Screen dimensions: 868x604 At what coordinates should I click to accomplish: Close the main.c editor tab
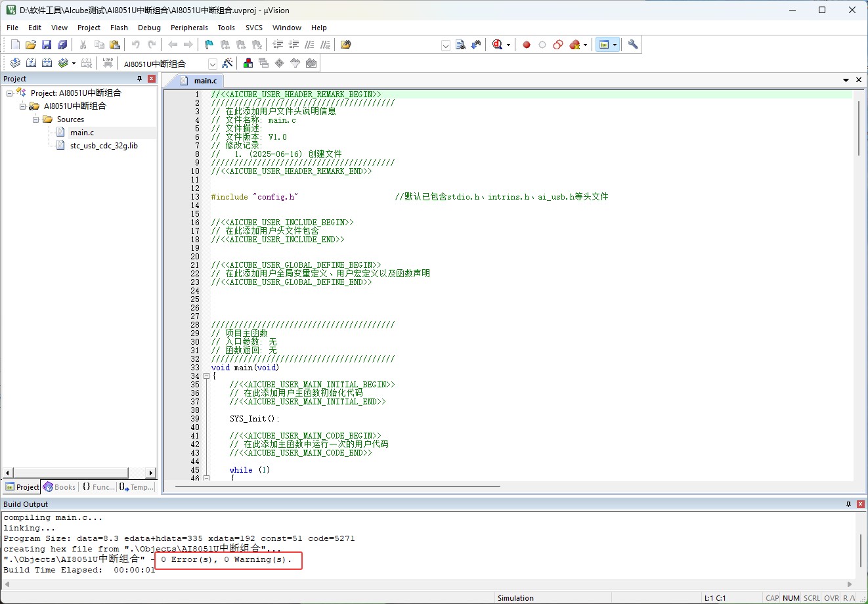point(858,80)
